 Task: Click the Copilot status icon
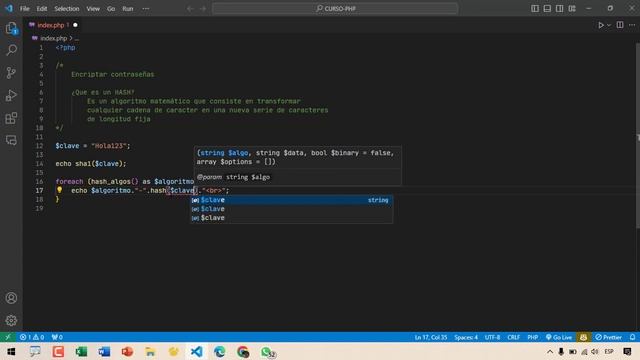583,337
